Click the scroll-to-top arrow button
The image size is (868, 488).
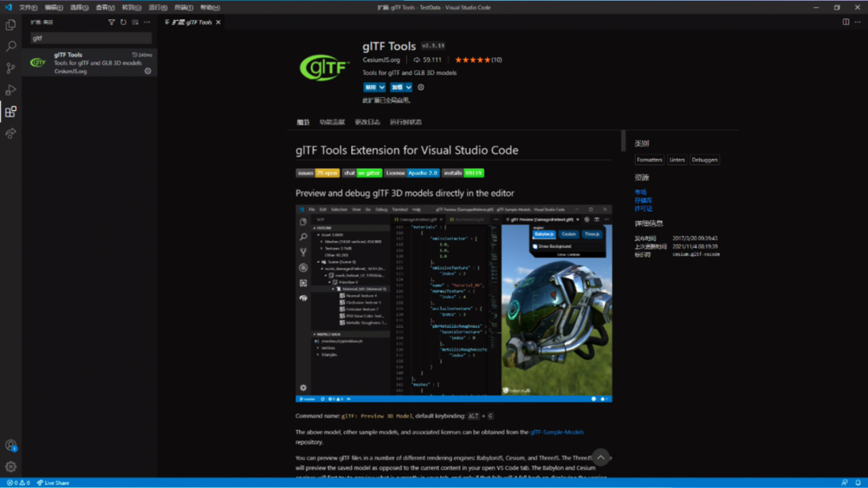tap(600, 457)
